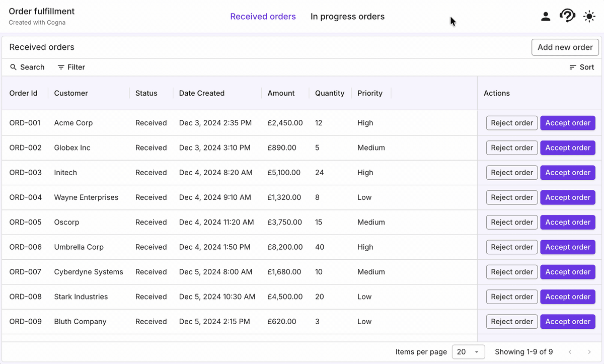Viewport: 604px width, 364px height.
Task: Accept Stark Industries order
Action: [568, 297]
